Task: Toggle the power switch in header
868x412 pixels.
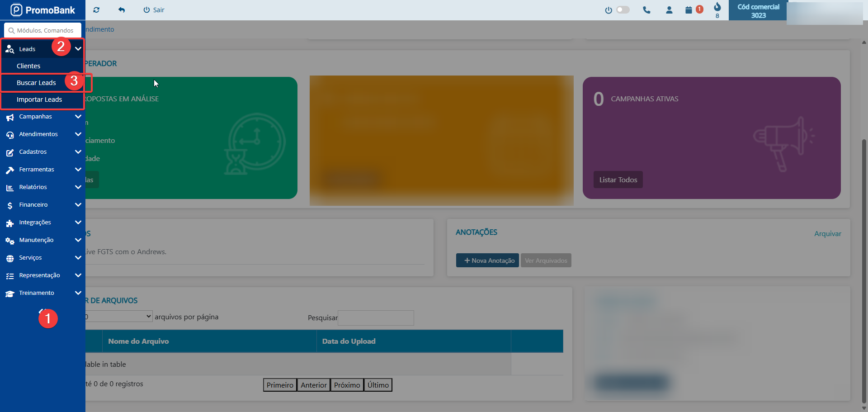Action: coord(623,10)
